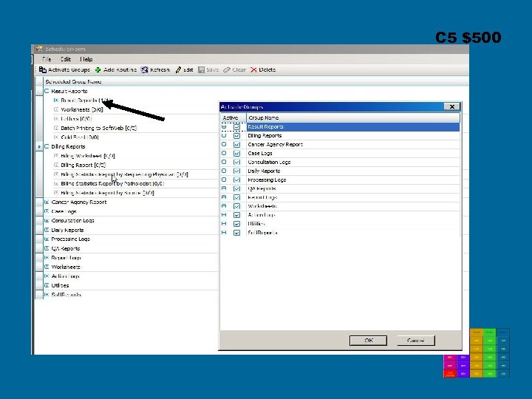
Task: Select Batch Printing to SoftWeb [0/0]
Action: (x=99, y=129)
